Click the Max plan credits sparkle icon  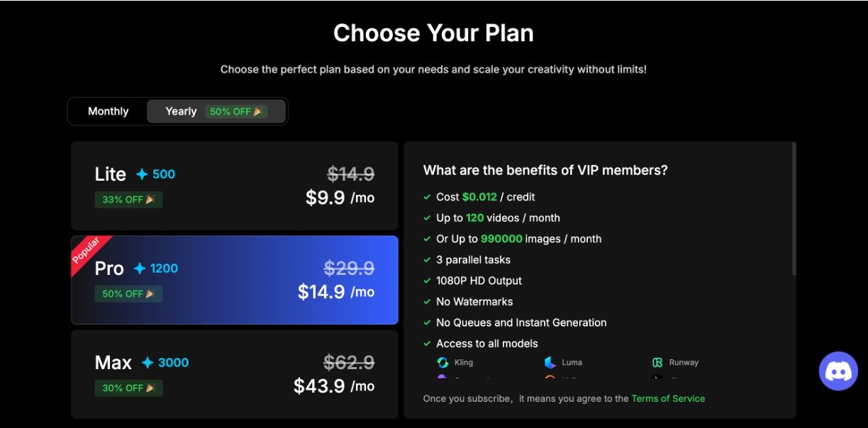[x=148, y=363]
